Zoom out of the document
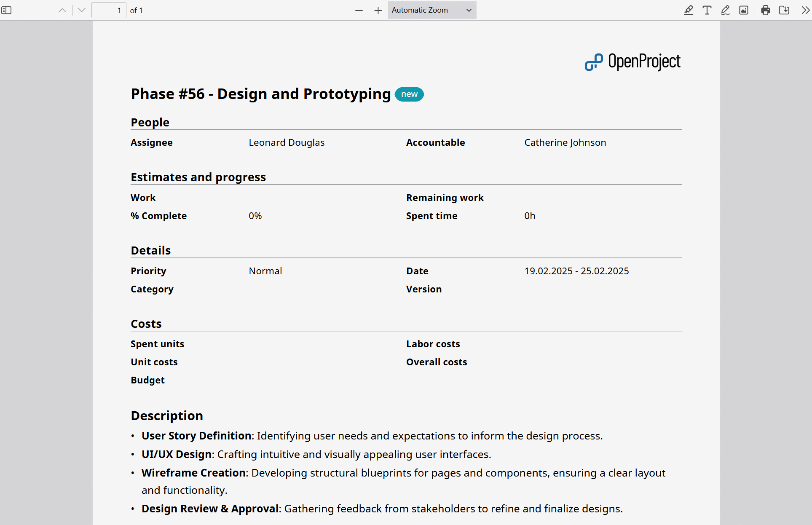The width and height of the screenshot is (812, 525). coord(359,10)
